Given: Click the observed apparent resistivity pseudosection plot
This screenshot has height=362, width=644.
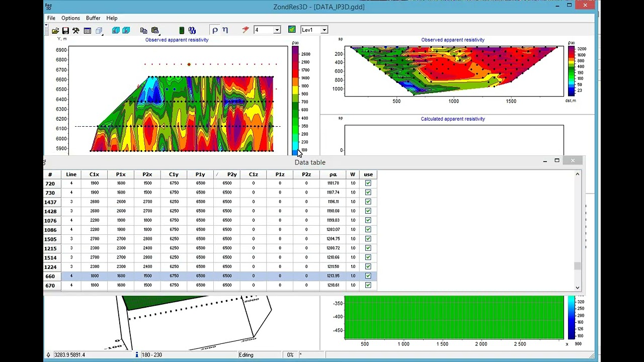Looking at the screenshot, I should coord(454,71).
